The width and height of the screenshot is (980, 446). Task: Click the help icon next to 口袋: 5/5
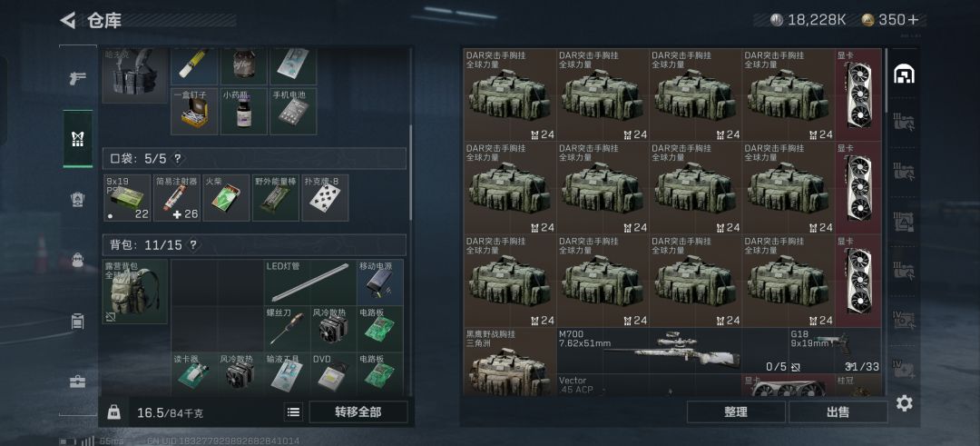point(178,159)
